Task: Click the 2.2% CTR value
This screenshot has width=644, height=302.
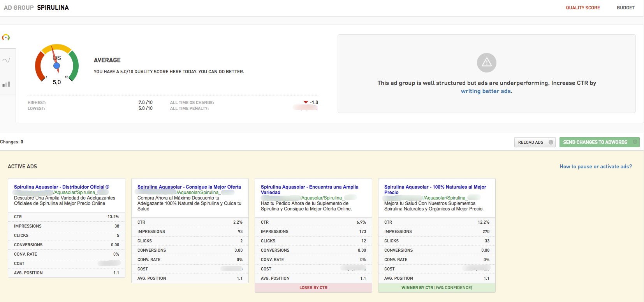Action: 238,222
